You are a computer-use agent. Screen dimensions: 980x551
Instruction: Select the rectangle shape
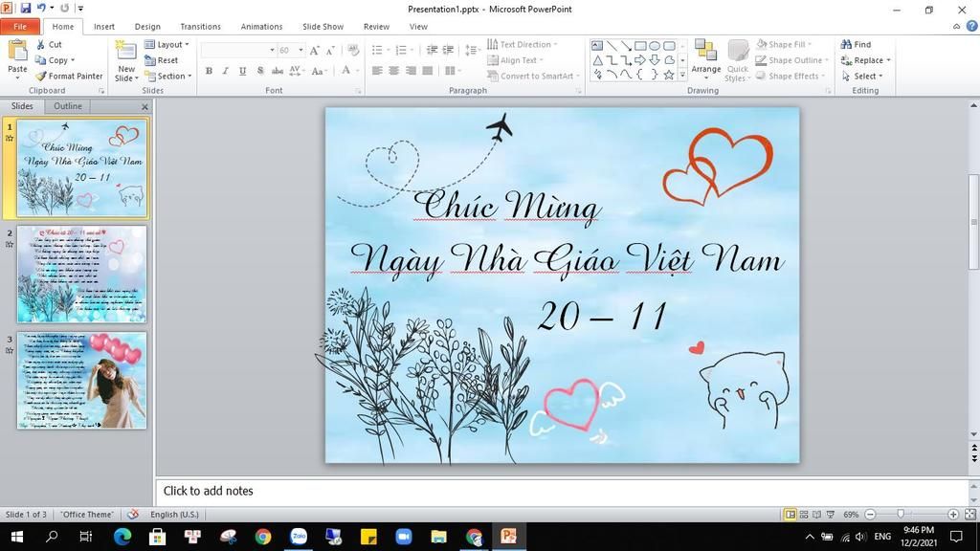click(640, 46)
